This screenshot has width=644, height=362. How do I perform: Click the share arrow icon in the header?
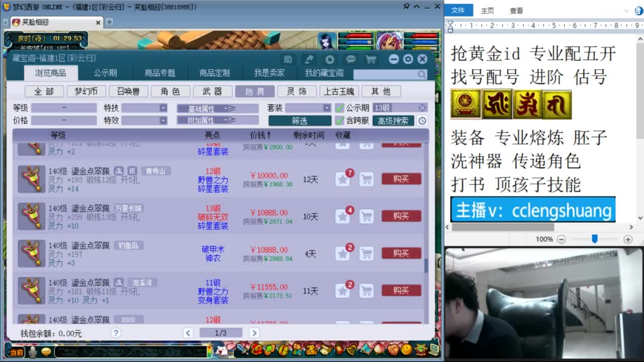coord(309,59)
